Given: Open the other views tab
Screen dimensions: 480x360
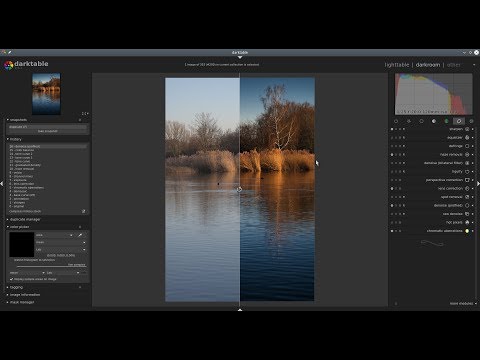Looking at the screenshot, I should pos(454,65).
